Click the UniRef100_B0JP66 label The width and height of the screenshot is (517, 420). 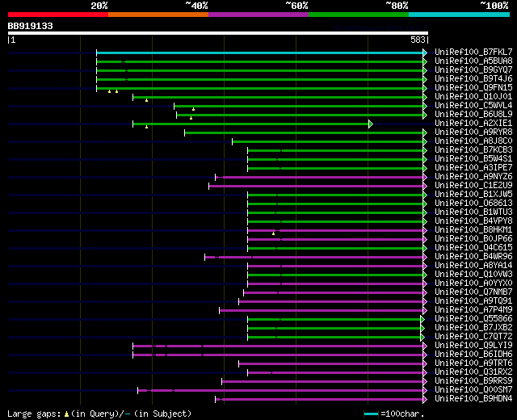coord(473,239)
